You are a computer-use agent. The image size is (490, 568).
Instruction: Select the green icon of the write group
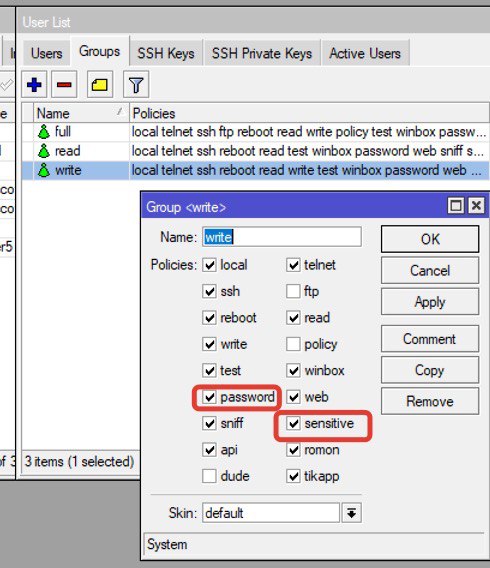[43, 170]
